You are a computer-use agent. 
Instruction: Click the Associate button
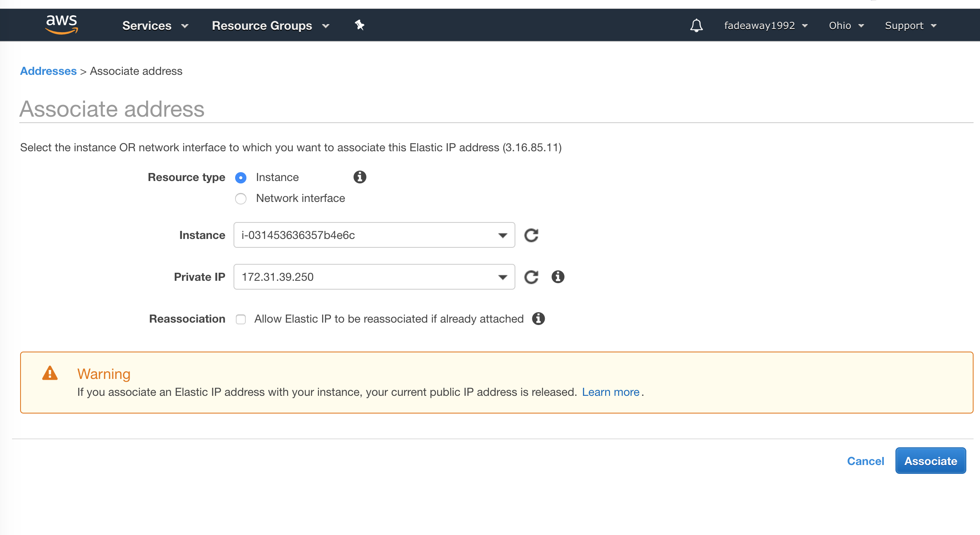pyautogui.click(x=930, y=461)
